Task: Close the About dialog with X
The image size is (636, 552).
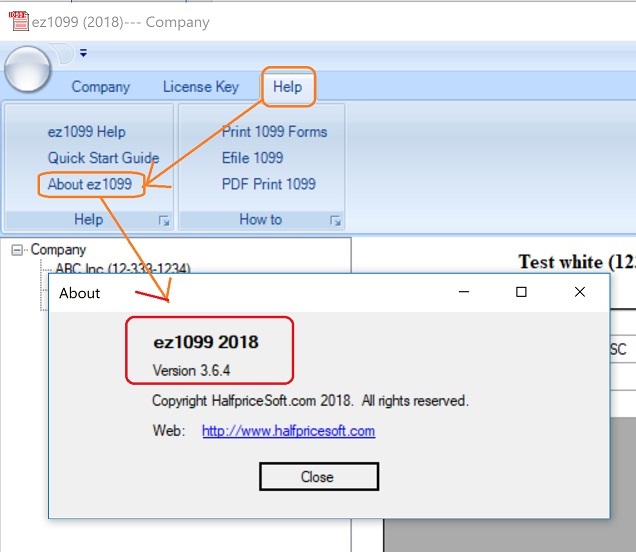Action: pos(580,292)
